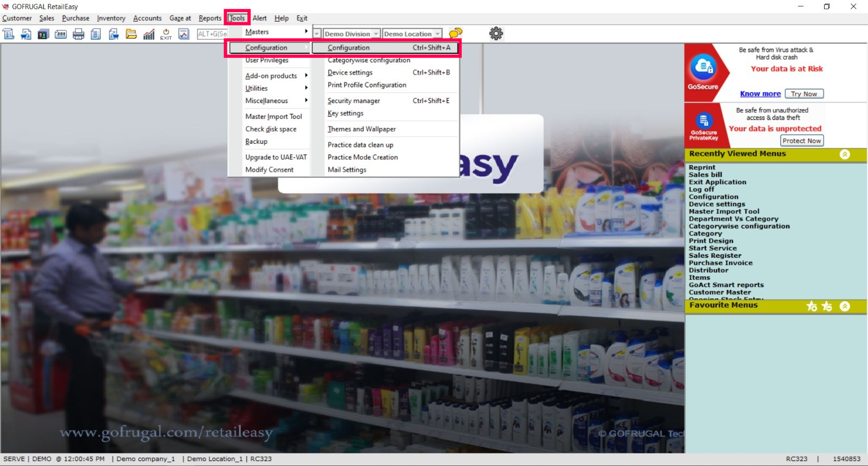Open the Purchase menu

point(75,18)
